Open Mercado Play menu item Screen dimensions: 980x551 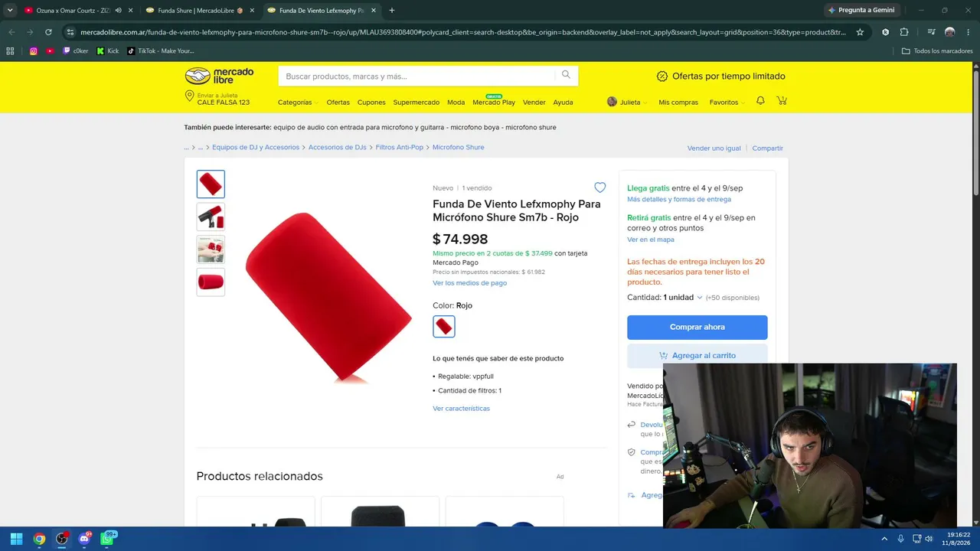click(494, 103)
